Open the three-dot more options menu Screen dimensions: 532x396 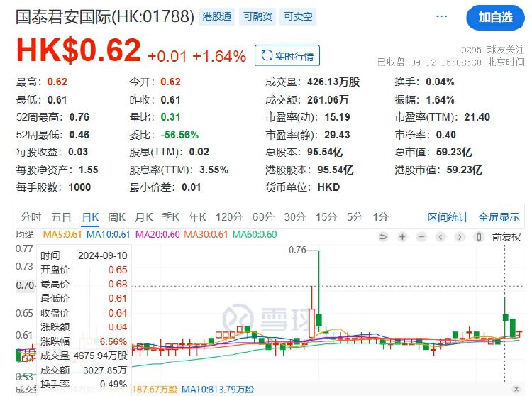point(441,16)
